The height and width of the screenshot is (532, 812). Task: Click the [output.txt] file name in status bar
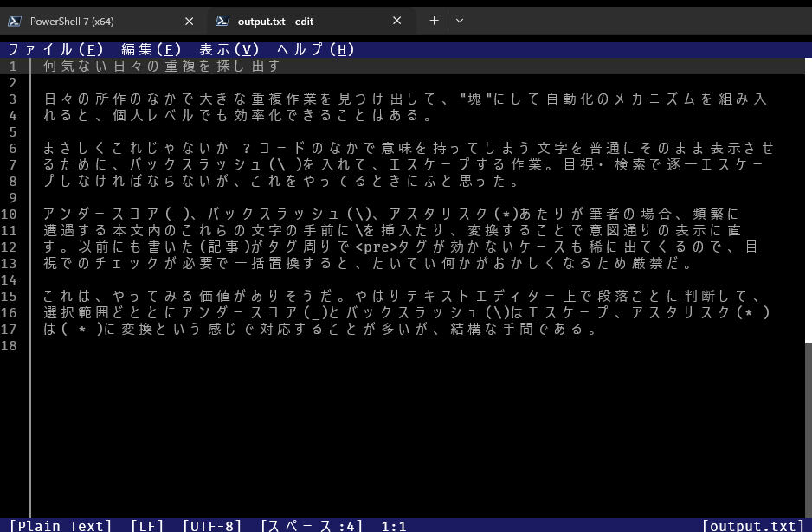tap(753, 526)
